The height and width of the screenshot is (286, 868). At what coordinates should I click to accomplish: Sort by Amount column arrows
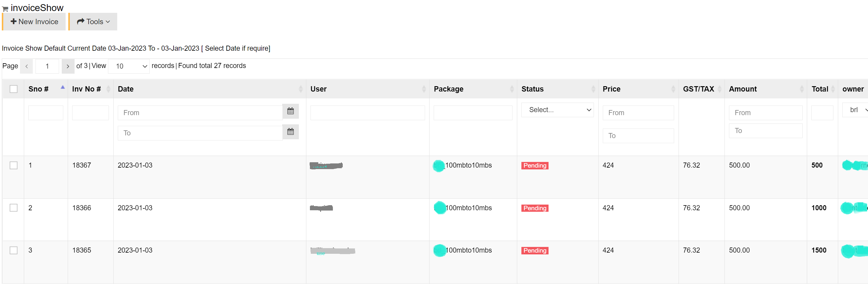click(802, 89)
